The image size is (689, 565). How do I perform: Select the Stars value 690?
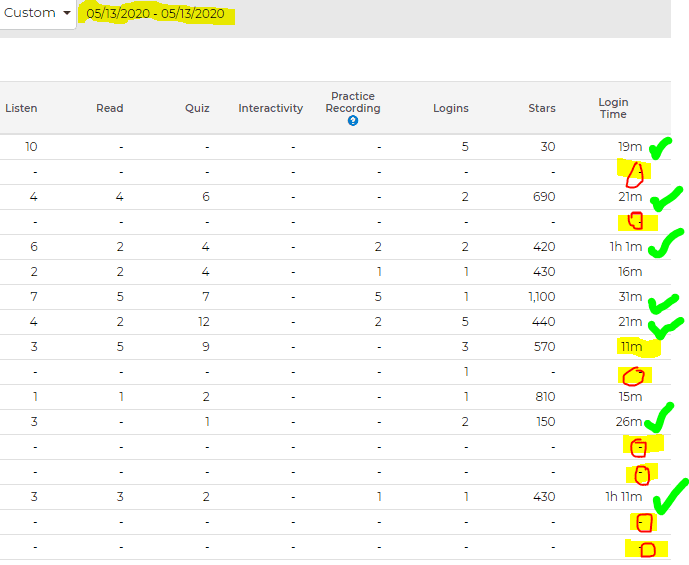pos(544,197)
